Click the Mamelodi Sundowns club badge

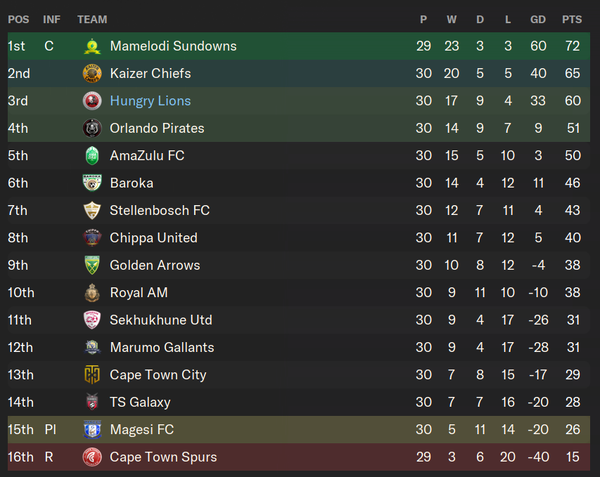pyautogui.click(x=92, y=46)
